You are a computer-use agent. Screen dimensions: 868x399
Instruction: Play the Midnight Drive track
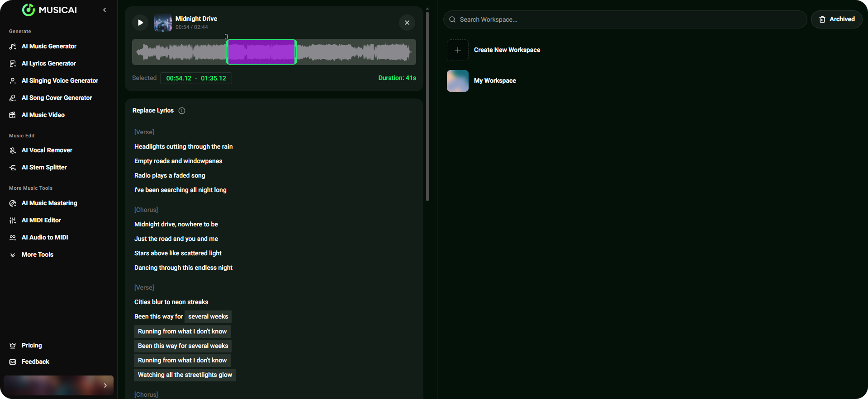[140, 23]
